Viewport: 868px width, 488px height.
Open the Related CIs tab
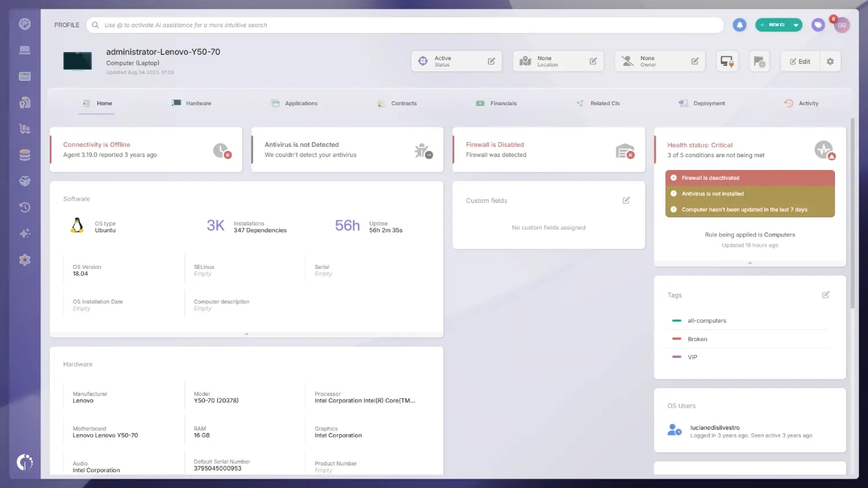click(x=598, y=103)
